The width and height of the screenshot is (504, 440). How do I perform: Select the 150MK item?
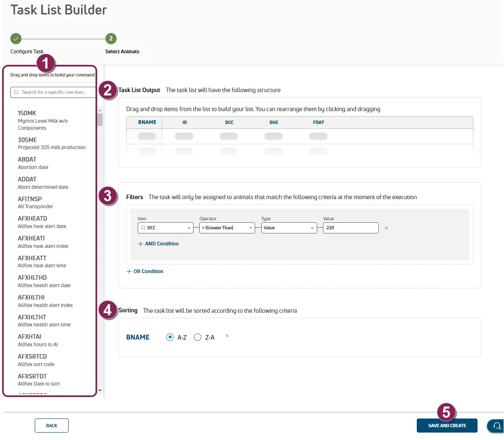(43, 120)
